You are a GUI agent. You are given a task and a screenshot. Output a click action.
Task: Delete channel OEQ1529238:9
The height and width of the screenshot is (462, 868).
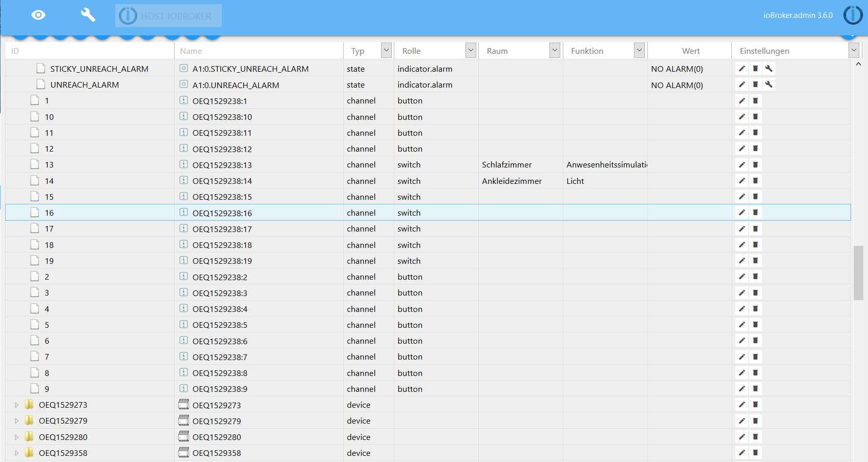755,389
